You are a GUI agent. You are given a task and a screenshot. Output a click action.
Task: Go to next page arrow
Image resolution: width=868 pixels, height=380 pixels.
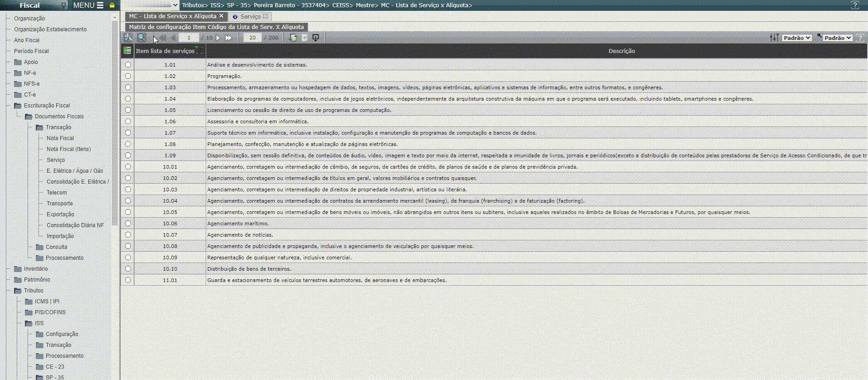[218, 38]
